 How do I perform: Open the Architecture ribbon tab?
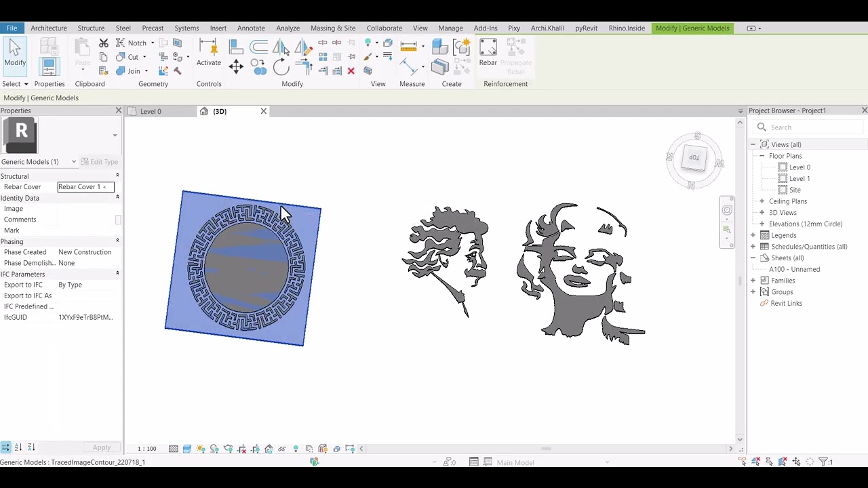(x=49, y=28)
